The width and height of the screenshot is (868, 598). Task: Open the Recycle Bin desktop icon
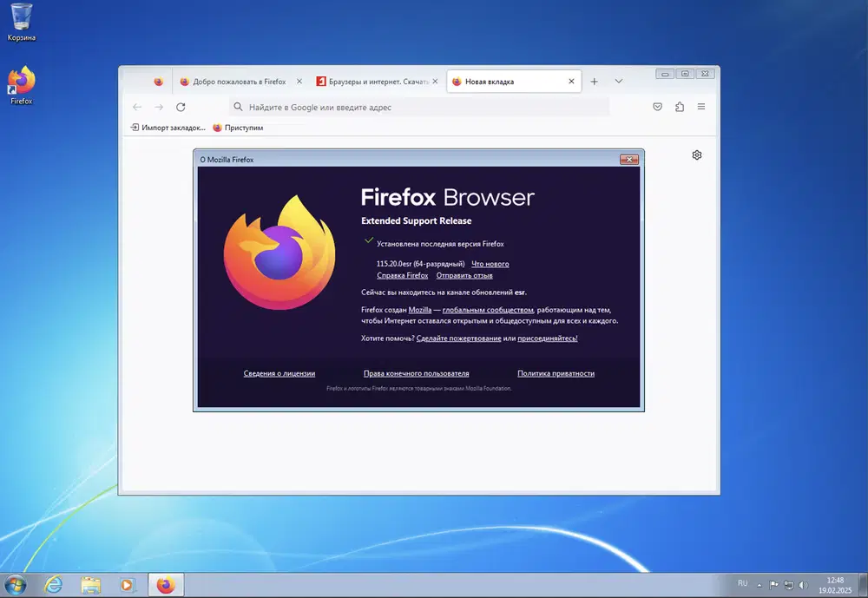(x=21, y=23)
